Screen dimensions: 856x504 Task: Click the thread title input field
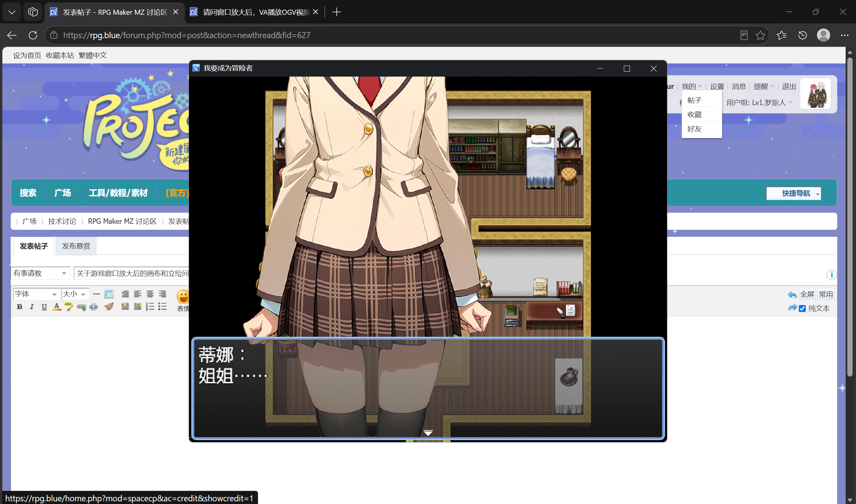pos(132,273)
